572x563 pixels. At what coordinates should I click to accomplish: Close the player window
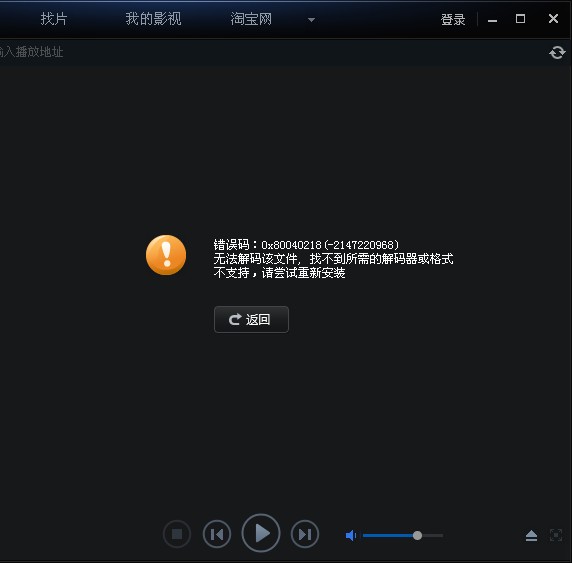[553, 18]
